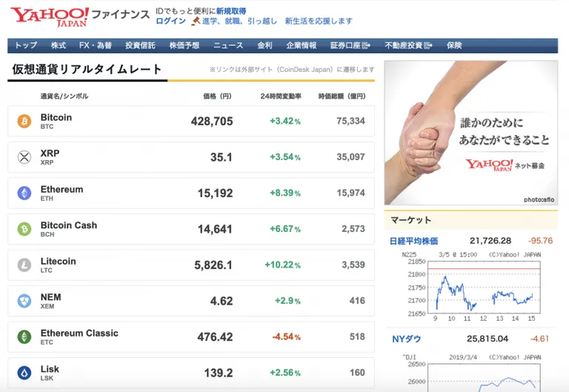The height and width of the screenshot is (392, 569).
Task: Open the ニュース menu tab
Action: (228, 45)
